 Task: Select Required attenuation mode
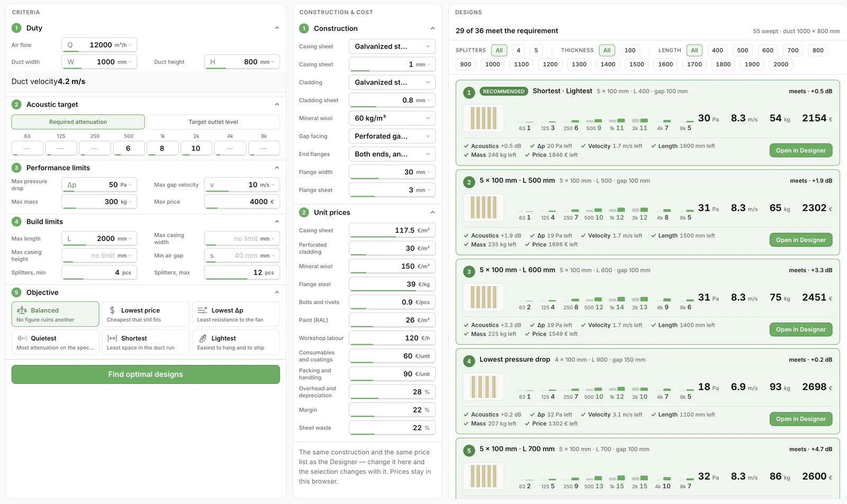click(x=78, y=122)
